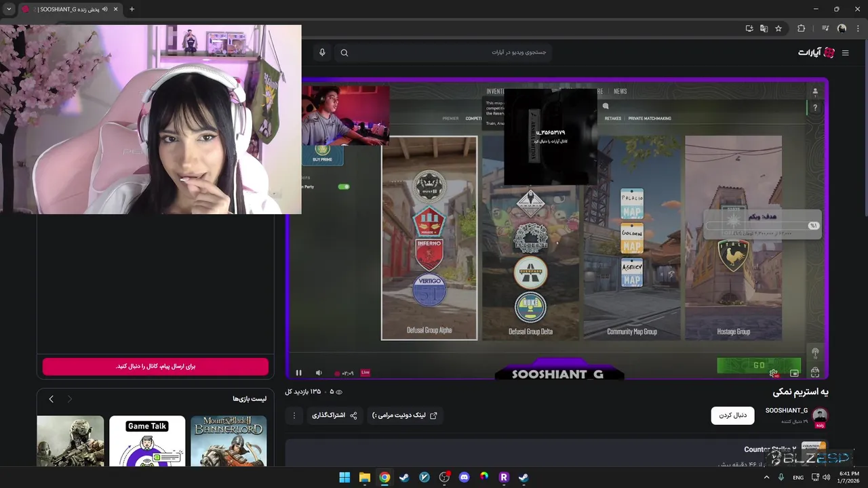Image resolution: width=868 pixels, height=488 pixels.
Task: Open Chrome three-dot menu
Action: (858, 28)
